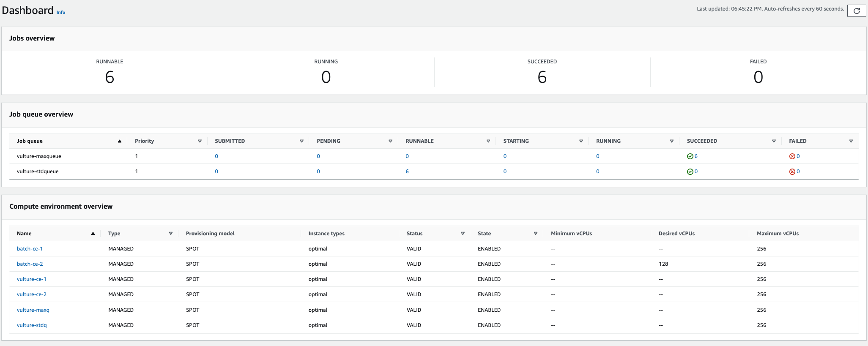Select the vulture-maxqueue job queue name
Screen dimensions: 868x346
[39, 156]
